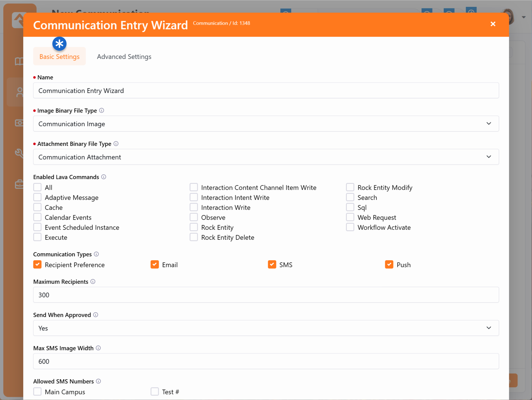Screen dimensions: 532x400
Task: Expand the Attachment Binary File Type dropdown
Action: tap(266, 157)
